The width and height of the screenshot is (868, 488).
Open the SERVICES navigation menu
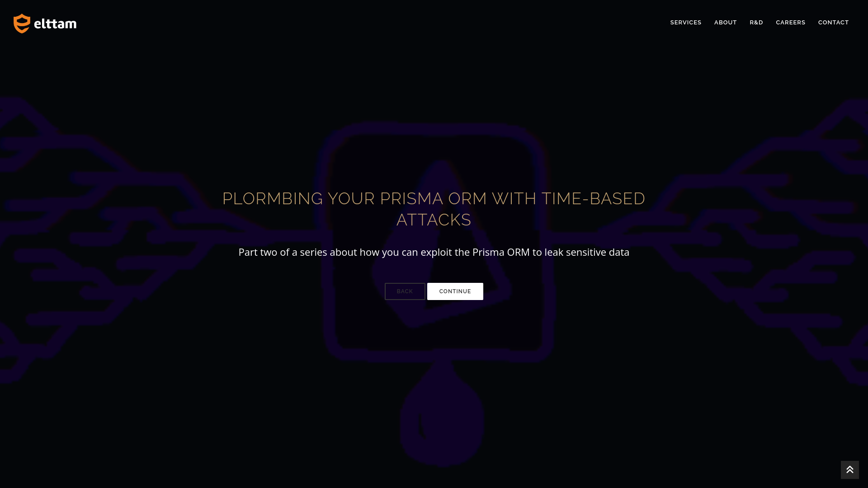685,23
